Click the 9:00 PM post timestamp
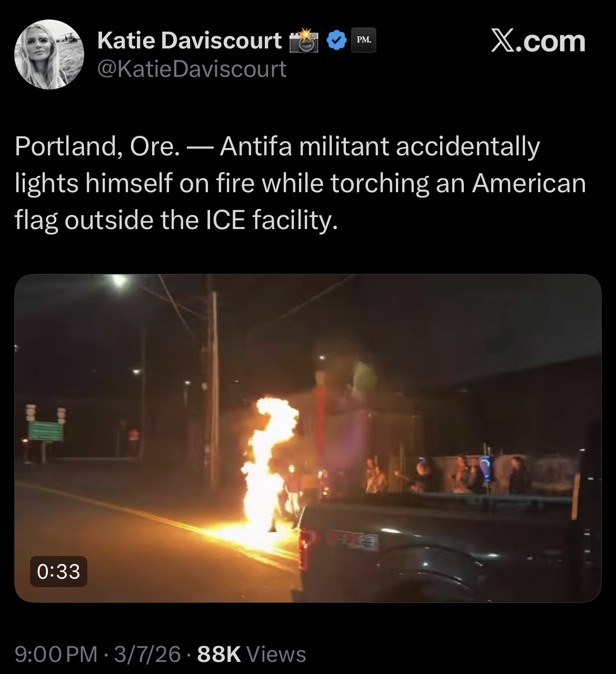This screenshot has height=674, width=616. click(x=56, y=654)
